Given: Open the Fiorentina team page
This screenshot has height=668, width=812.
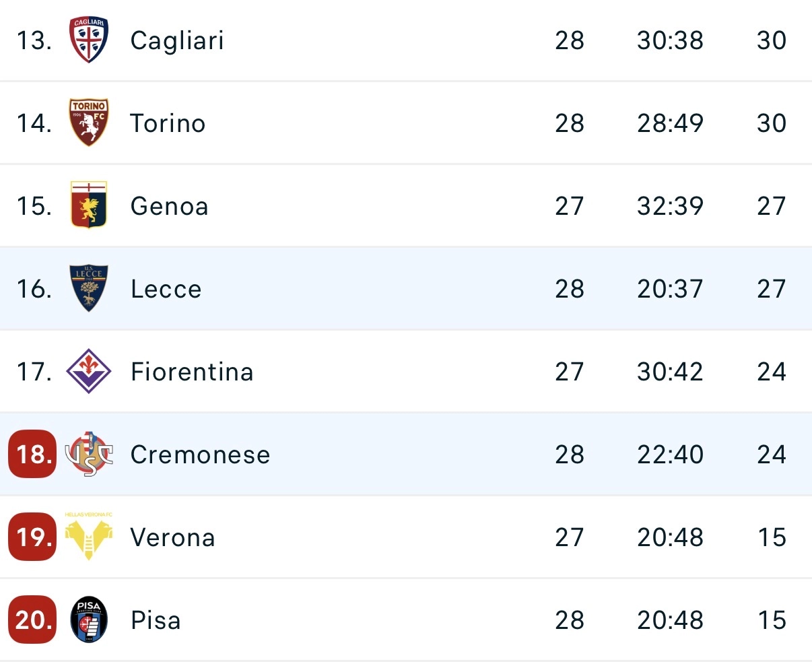Looking at the screenshot, I should 193,372.
